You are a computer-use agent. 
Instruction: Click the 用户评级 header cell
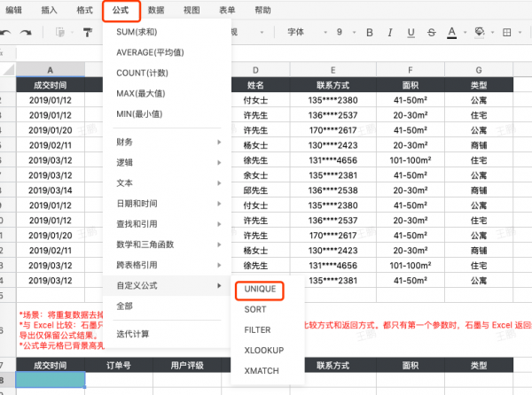187,365
